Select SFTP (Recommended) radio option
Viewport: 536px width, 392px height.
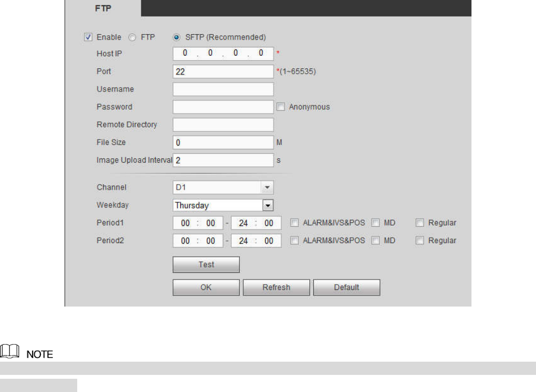pos(176,37)
